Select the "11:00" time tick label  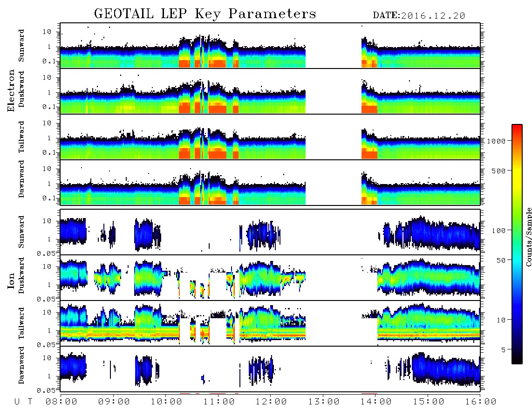(219, 402)
